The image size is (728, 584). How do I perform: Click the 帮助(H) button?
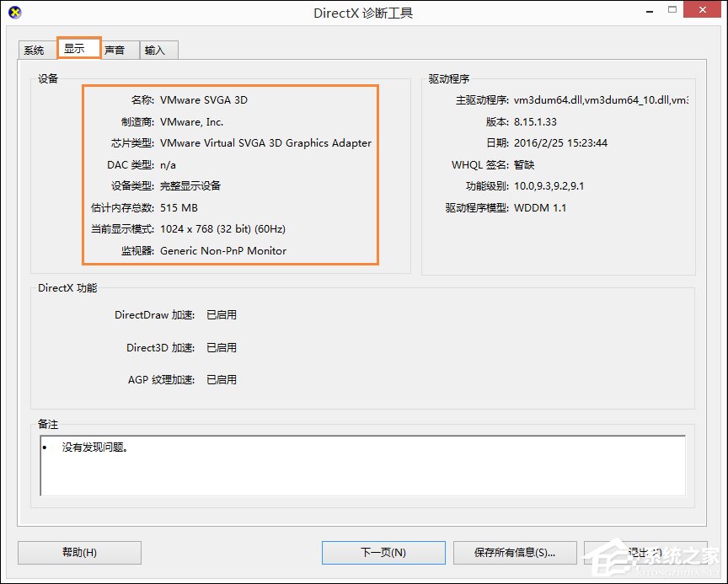78,552
